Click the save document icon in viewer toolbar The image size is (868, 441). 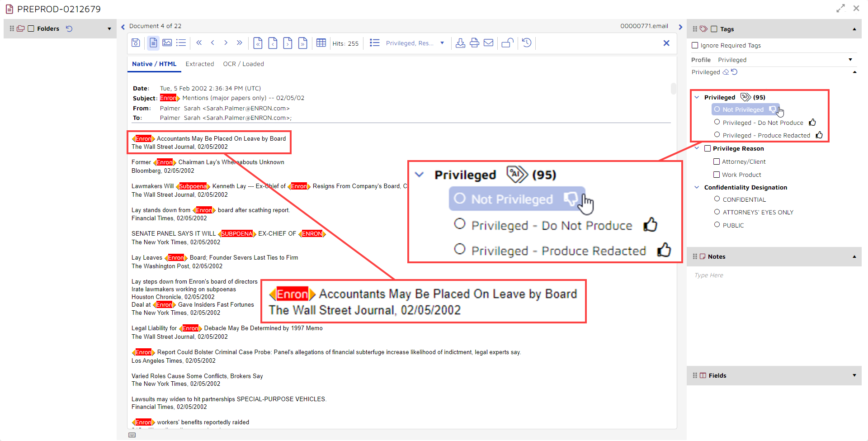pos(136,43)
